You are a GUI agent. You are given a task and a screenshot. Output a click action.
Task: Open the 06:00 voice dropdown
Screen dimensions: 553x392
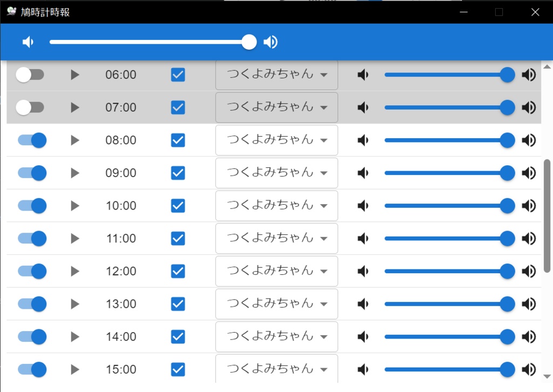click(276, 75)
